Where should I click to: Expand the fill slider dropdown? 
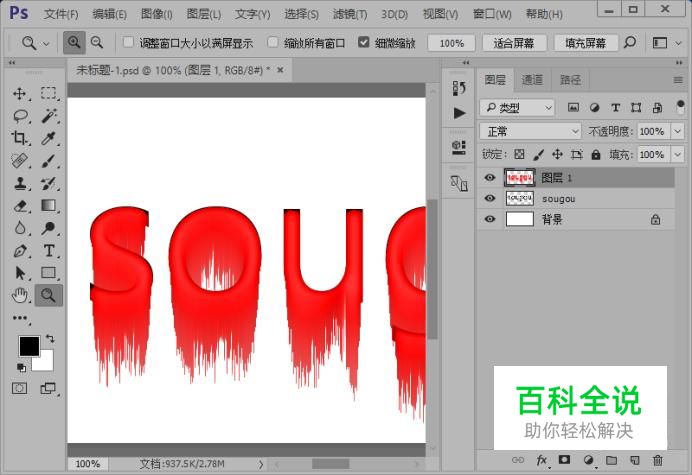[677, 155]
